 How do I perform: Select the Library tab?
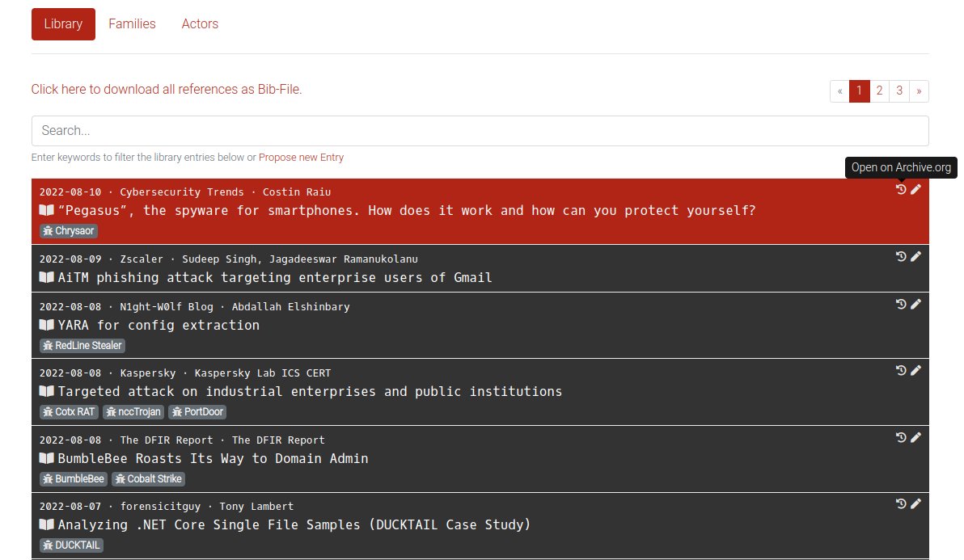coord(63,23)
